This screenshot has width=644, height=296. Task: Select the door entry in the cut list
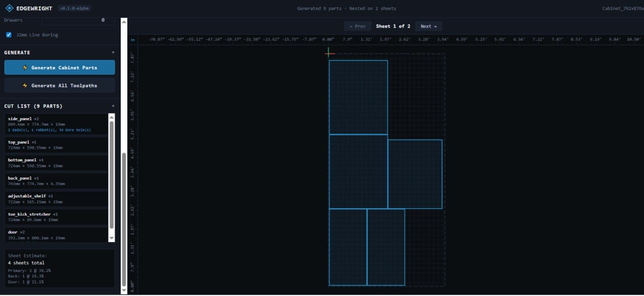(55, 235)
